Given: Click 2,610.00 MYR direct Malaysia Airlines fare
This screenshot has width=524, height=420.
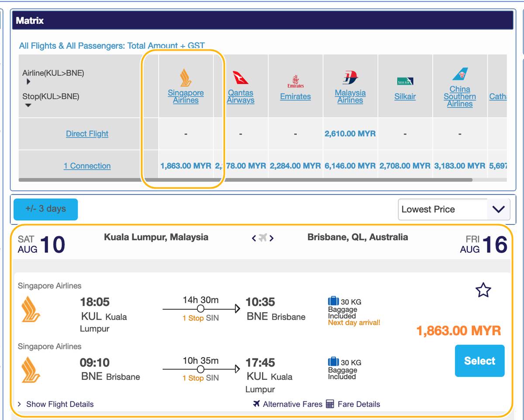Looking at the screenshot, I should [x=350, y=134].
